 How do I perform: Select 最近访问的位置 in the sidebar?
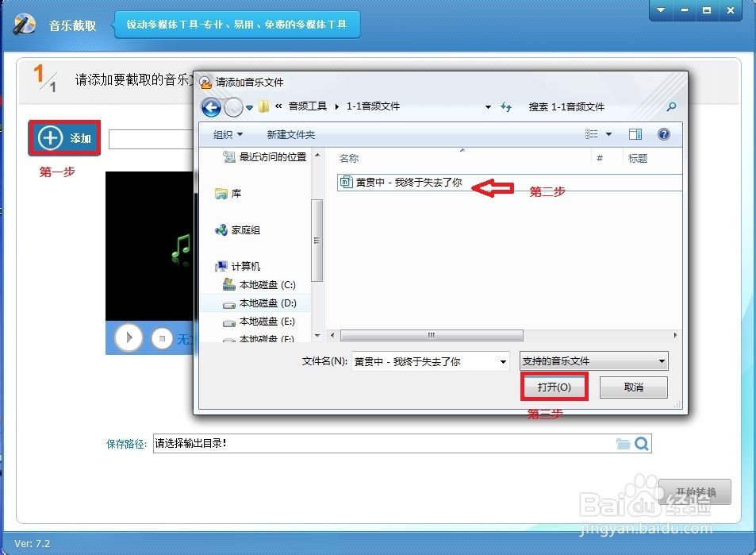tap(265, 156)
